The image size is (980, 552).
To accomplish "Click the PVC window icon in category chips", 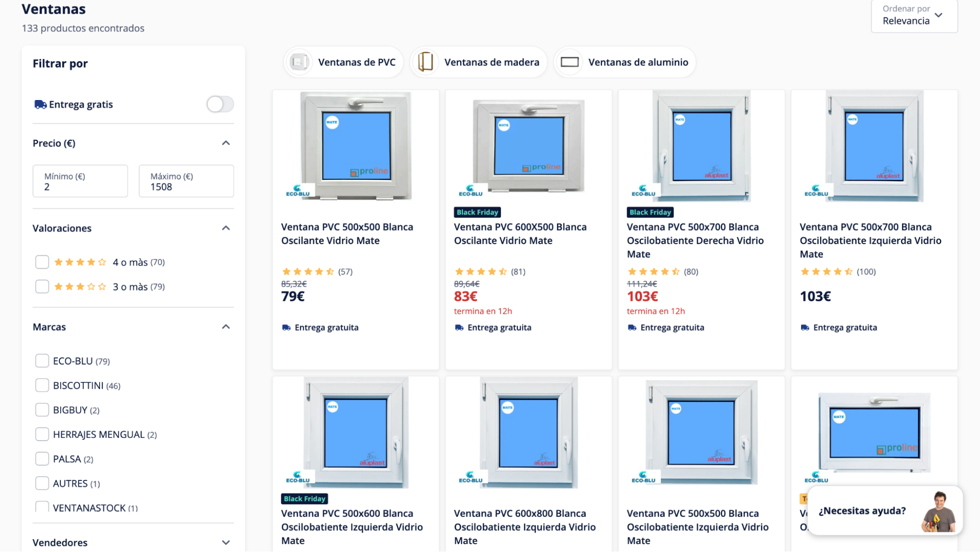I will (299, 62).
